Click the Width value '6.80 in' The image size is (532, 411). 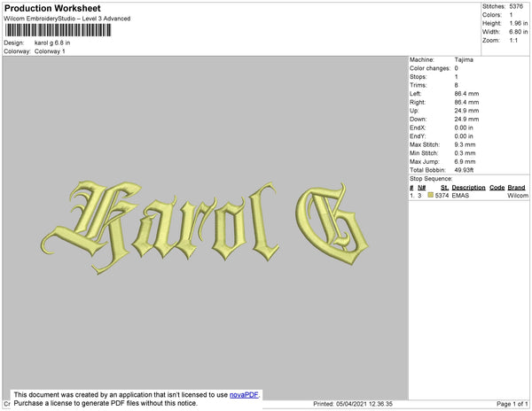[x=518, y=32]
